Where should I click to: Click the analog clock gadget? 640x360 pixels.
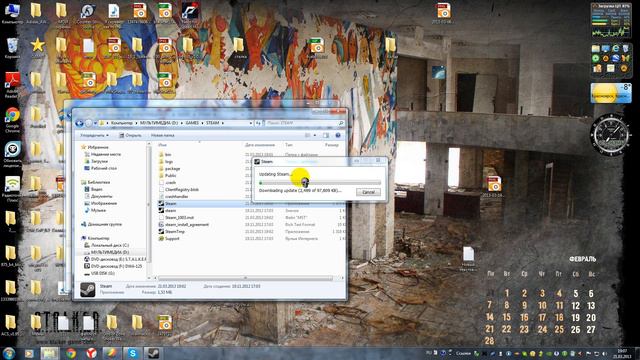click(611, 134)
